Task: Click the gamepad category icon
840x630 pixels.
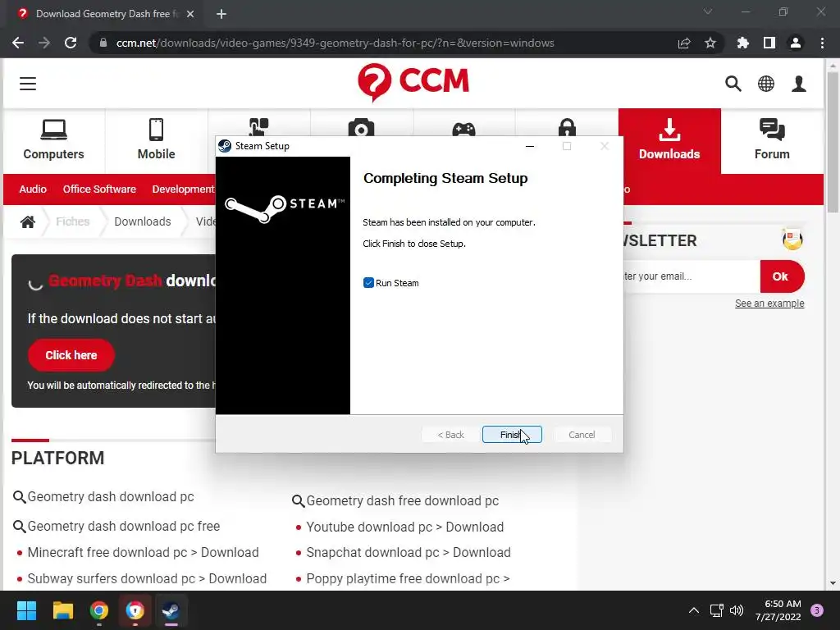Action: tap(463, 129)
